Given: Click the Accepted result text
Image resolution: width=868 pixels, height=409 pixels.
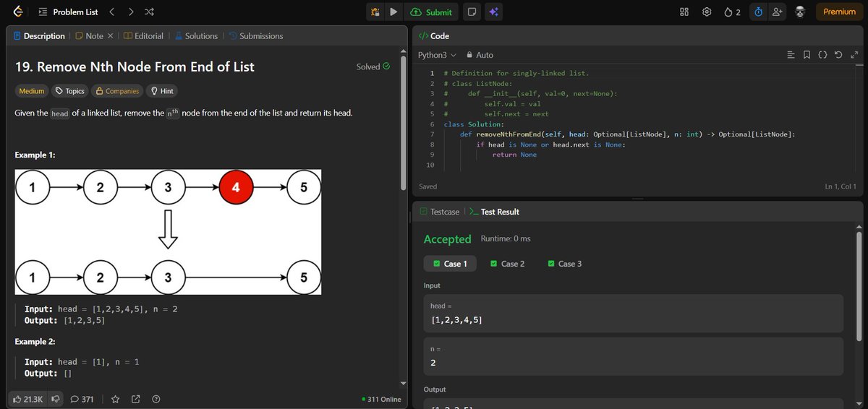Looking at the screenshot, I should (x=447, y=239).
